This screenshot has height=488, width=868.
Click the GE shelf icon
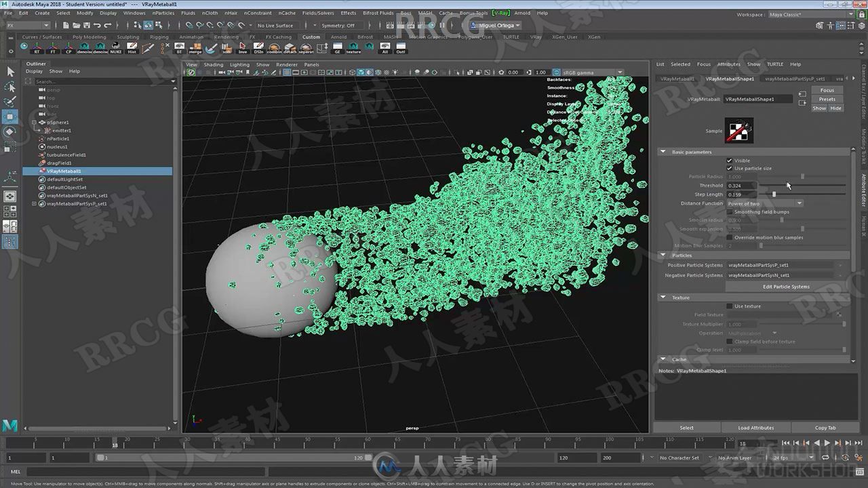pos(338,48)
